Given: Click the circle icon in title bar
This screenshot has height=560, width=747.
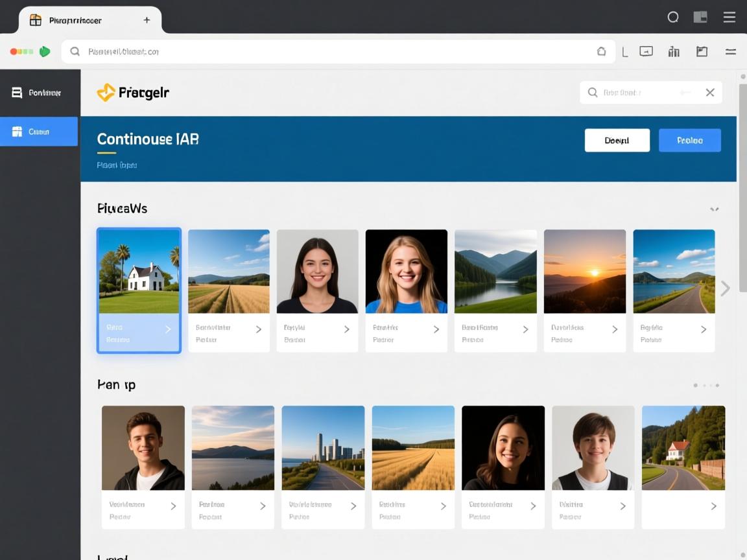Looking at the screenshot, I should point(673,17).
